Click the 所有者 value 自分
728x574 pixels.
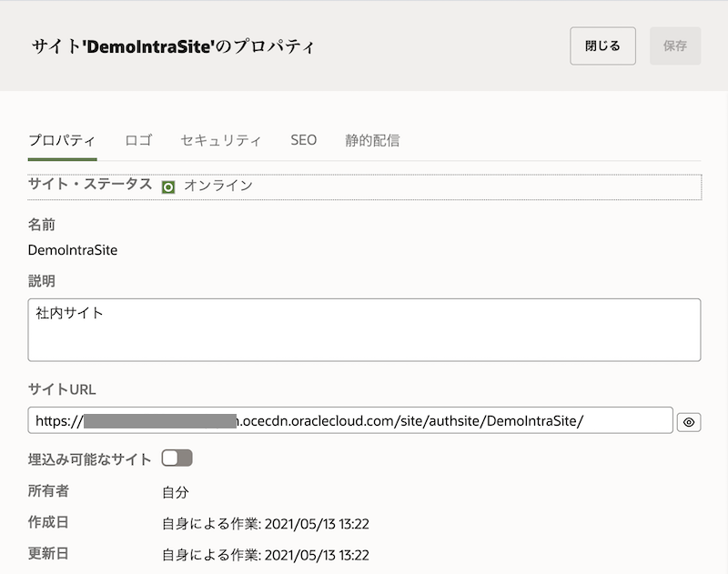coord(176,492)
